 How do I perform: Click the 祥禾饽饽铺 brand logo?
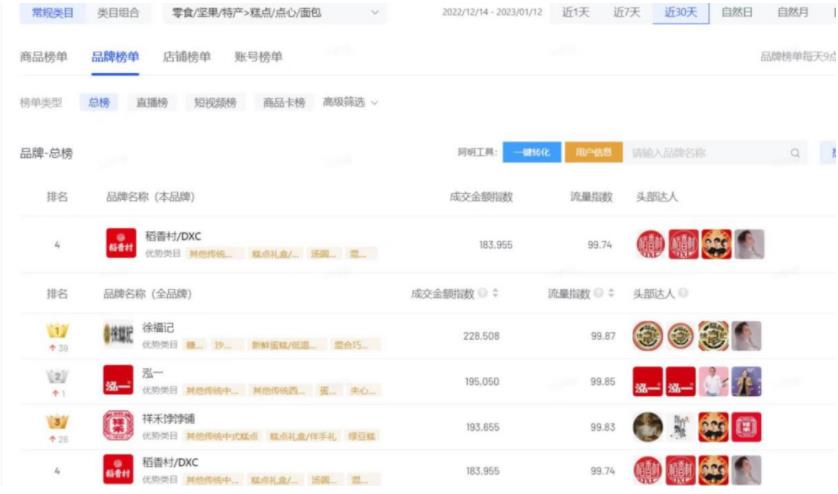118,427
